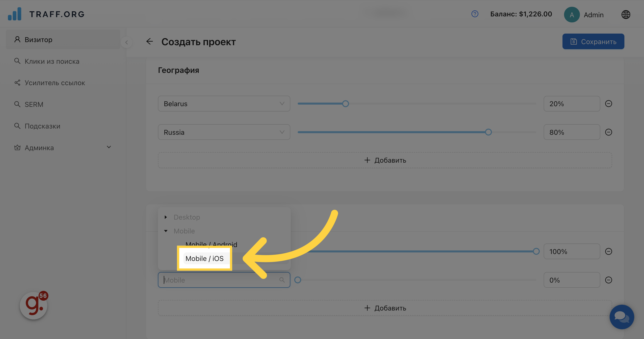This screenshot has height=339, width=644.
Task: Click the 100% device slider handle
Action: pyautogui.click(x=536, y=251)
